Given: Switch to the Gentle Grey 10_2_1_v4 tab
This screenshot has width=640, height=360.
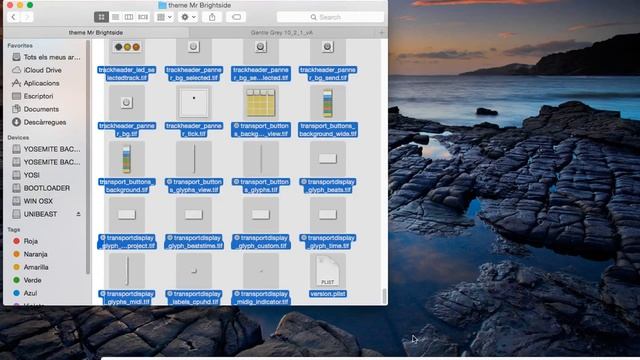Looking at the screenshot, I should point(282,32).
